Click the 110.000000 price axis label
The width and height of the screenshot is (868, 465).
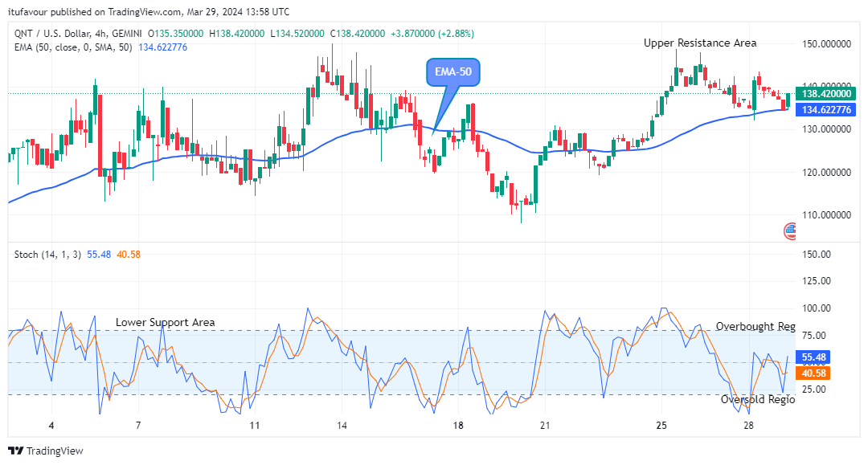click(826, 215)
